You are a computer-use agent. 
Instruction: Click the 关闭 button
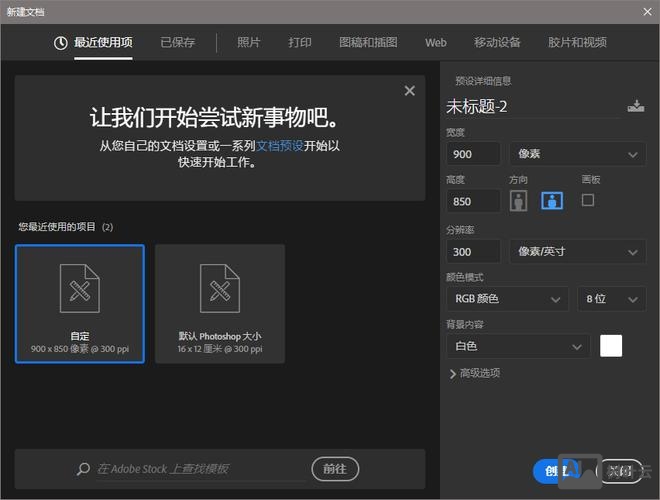(x=621, y=471)
